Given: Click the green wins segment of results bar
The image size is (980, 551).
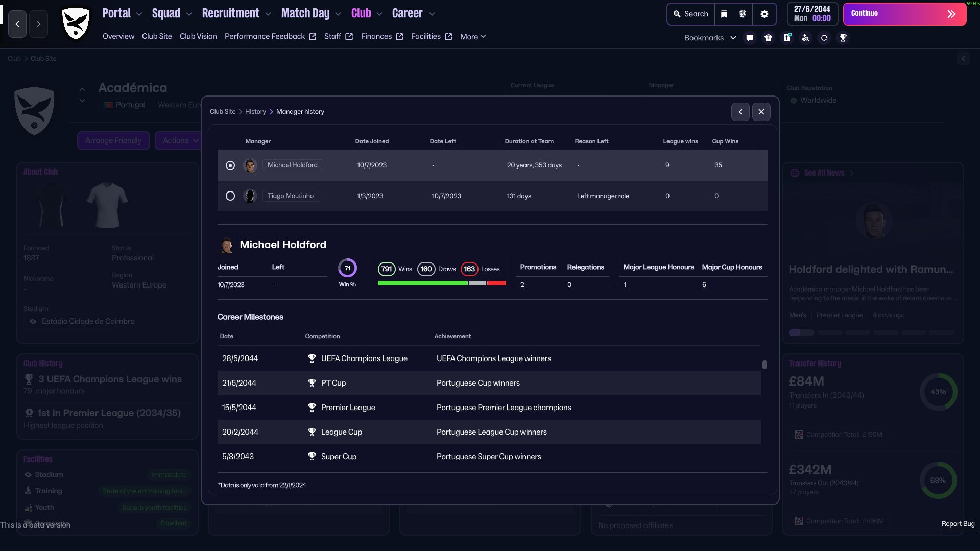Looking at the screenshot, I should pyautogui.click(x=423, y=283).
